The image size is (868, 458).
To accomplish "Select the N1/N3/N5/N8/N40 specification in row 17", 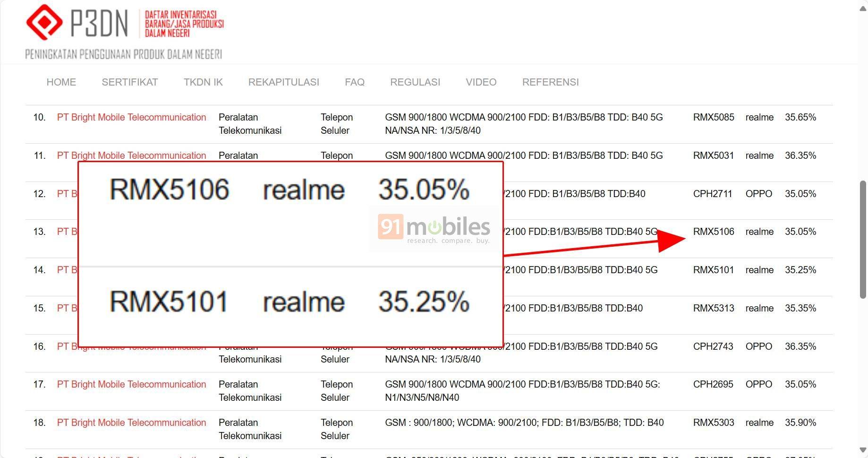I will [x=422, y=398].
